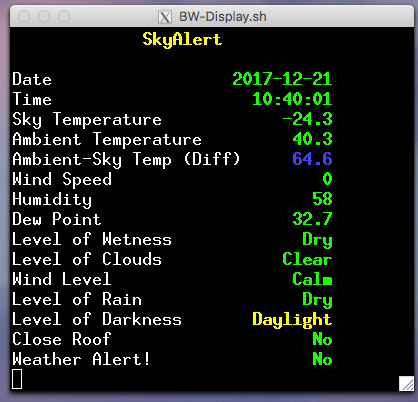The height and width of the screenshot is (402, 418).
Task: Click the SkyAlert heading
Action: (x=182, y=39)
